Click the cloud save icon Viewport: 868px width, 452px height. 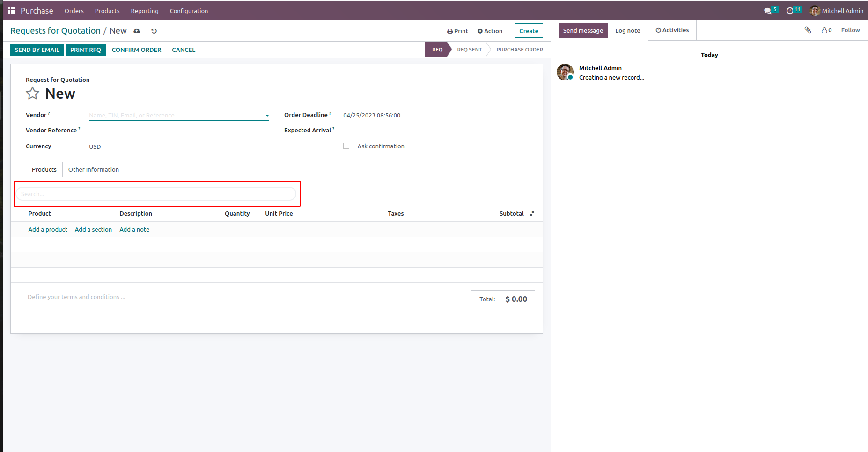pos(137,31)
